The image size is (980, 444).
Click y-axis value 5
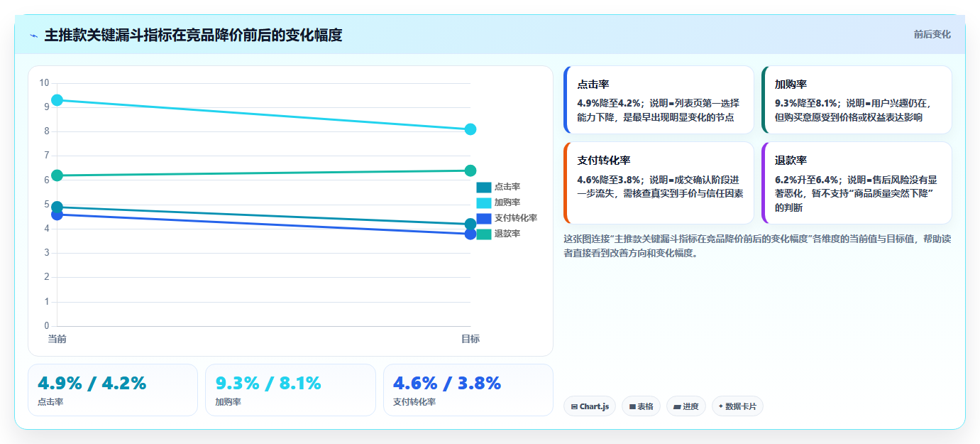point(46,205)
